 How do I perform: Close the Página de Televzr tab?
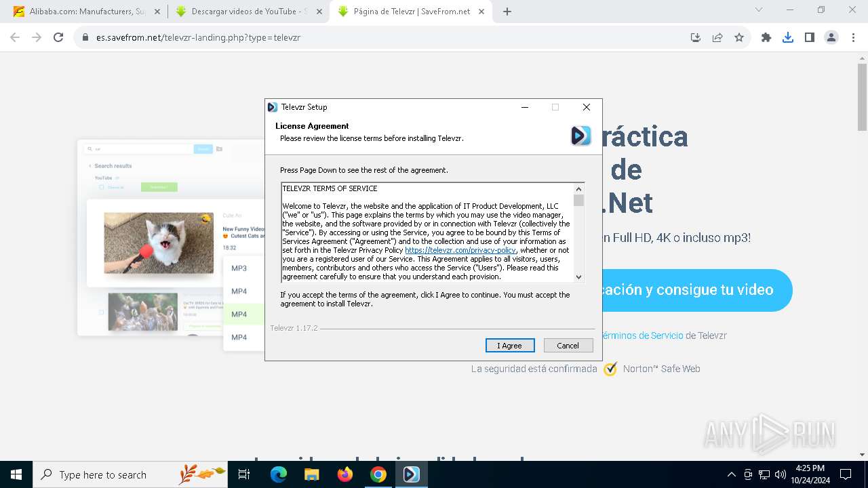click(481, 12)
